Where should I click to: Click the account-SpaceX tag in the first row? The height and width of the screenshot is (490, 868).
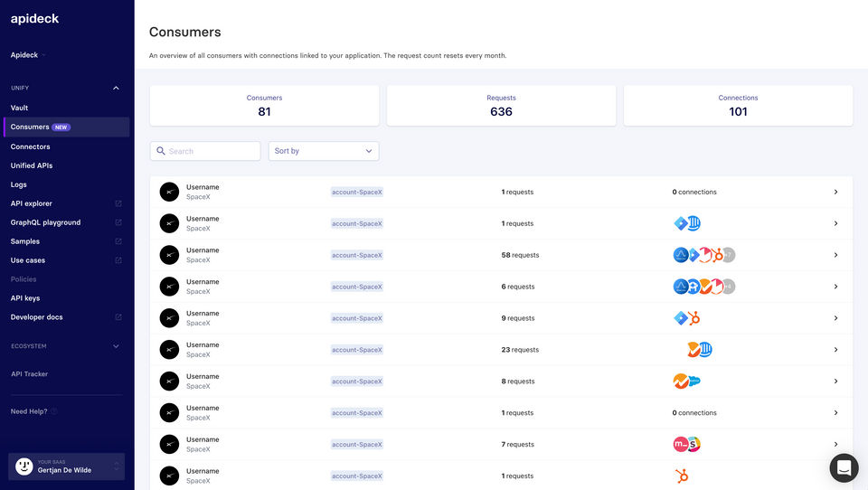(x=357, y=192)
